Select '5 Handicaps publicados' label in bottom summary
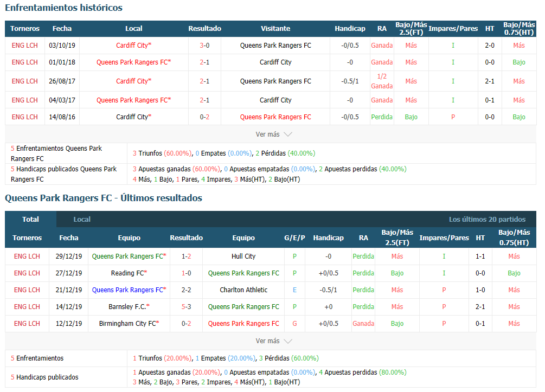The width and height of the screenshot is (545, 392). (x=44, y=377)
